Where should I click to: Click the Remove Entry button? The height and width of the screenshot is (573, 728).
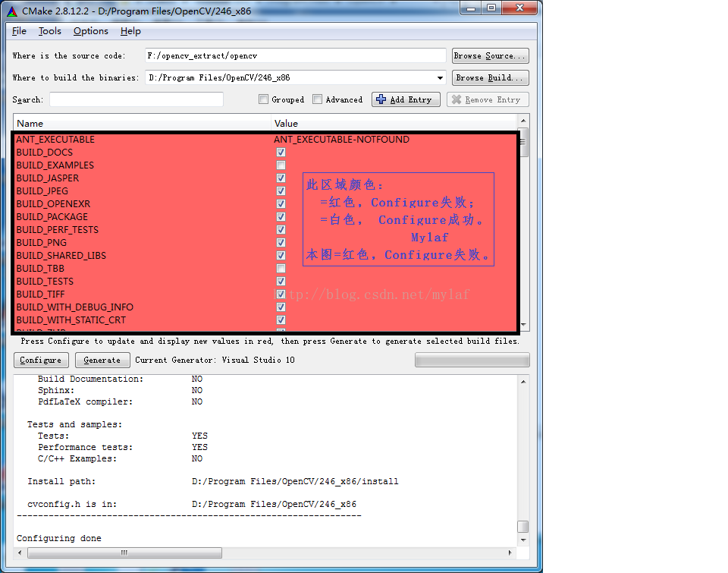(488, 99)
